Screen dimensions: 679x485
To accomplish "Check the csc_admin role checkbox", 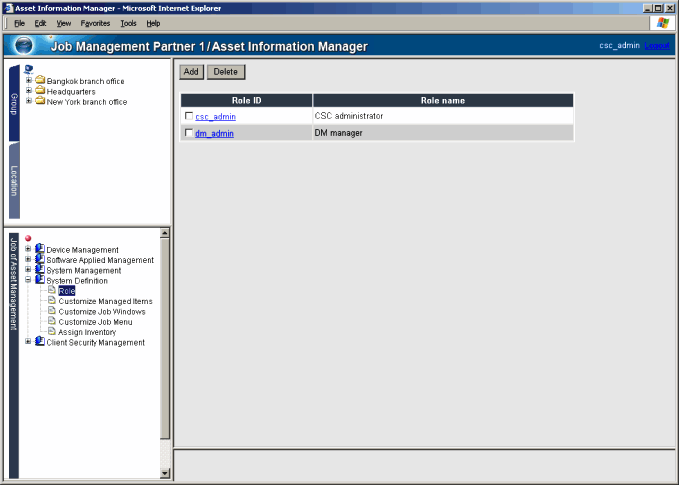I will tap(189, 116).
